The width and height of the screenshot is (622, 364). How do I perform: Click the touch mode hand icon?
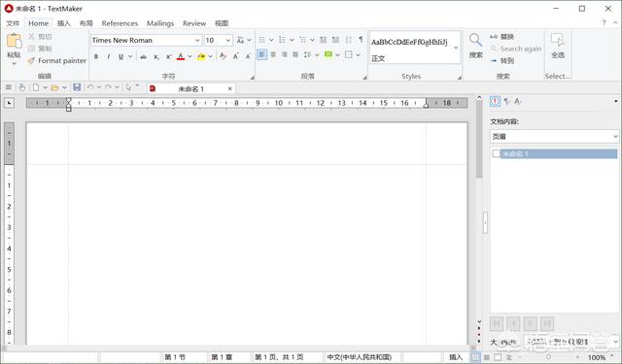(x=22, y=87)
